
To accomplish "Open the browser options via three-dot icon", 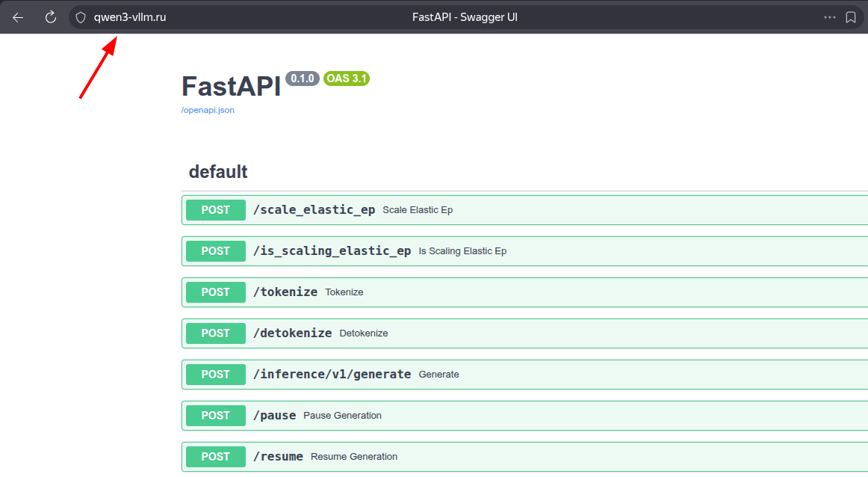I will pos(829,17).
